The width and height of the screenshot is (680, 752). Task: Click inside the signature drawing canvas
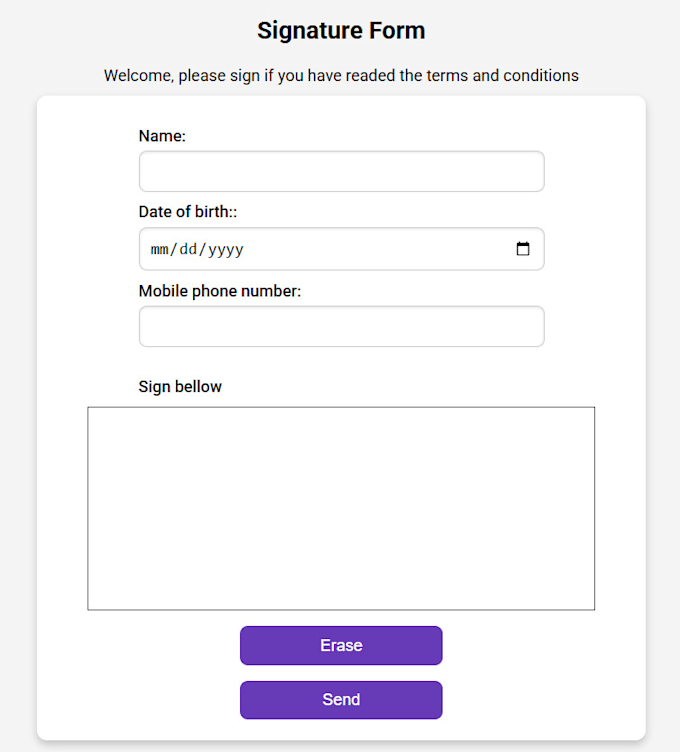(x=341, y=508)
